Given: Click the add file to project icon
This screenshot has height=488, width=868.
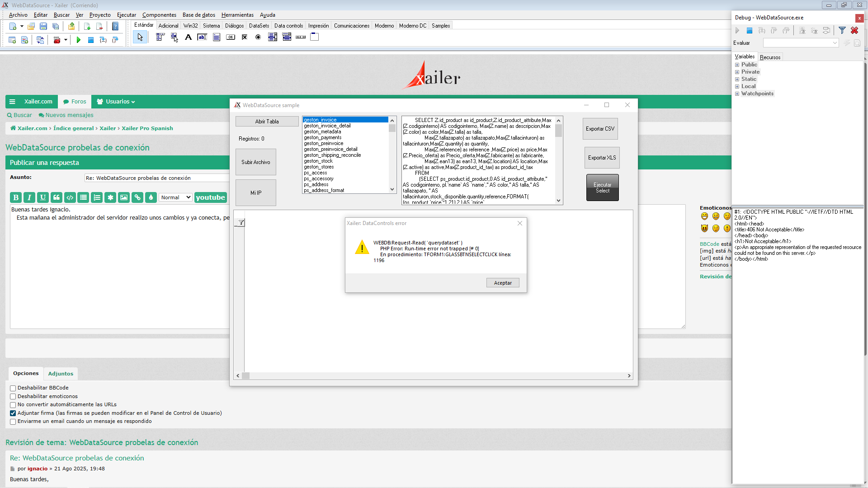Looking at the screenshot, I should (87, 26).
